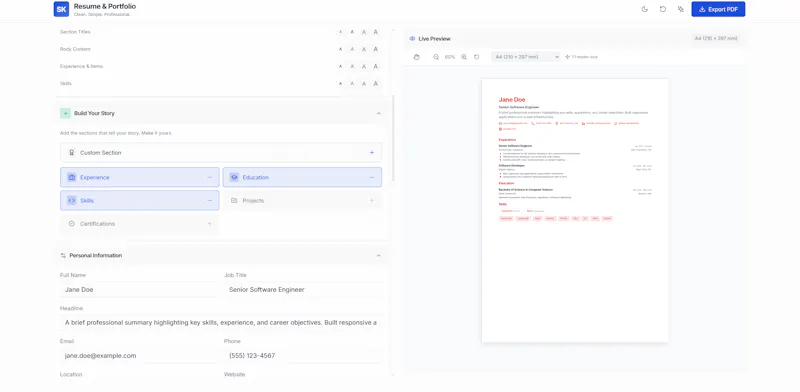
Task: Zoom in the live preview
Action: point(464,57)
